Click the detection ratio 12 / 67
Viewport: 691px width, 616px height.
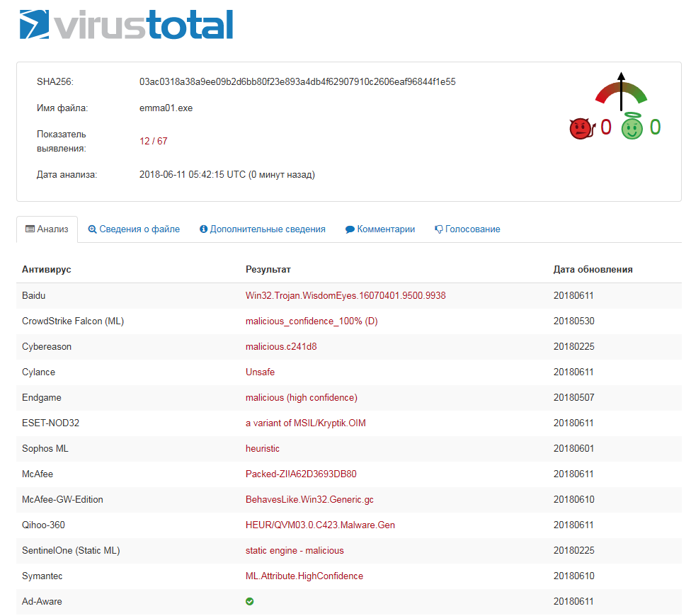click(x=154, y=141)
